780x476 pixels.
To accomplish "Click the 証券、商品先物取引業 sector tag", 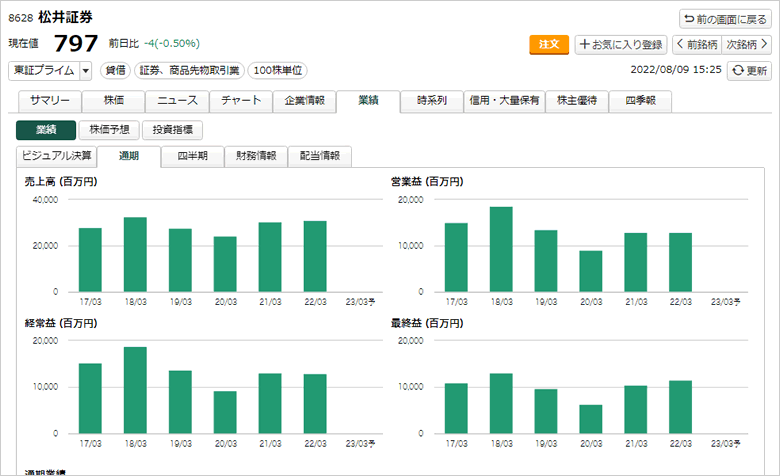I will coord(190,71).
